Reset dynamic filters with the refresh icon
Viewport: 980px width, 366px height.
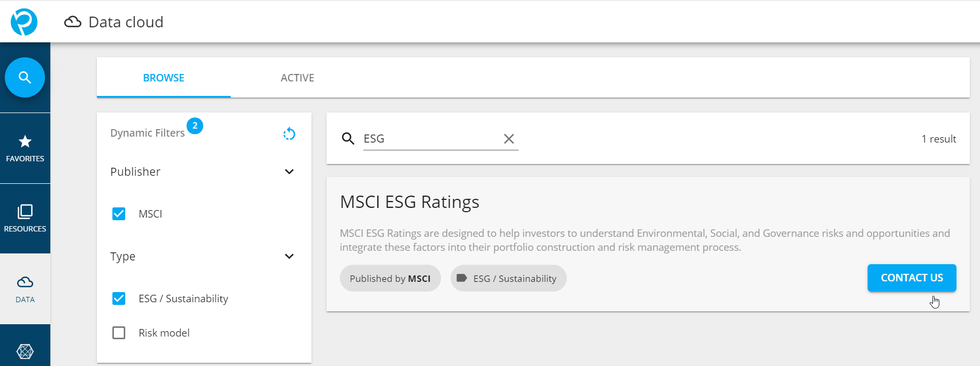tap(289, 133)
